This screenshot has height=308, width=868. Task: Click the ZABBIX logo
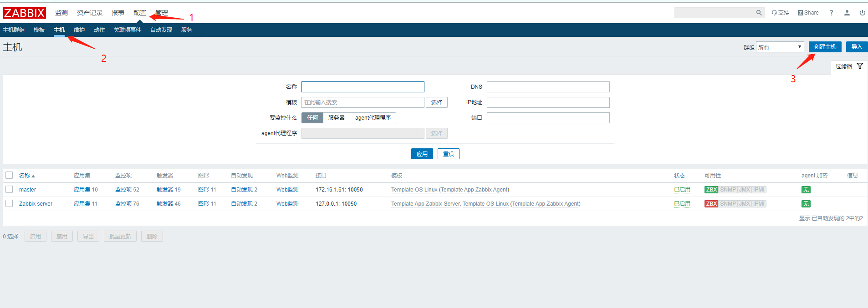[24, 13]
